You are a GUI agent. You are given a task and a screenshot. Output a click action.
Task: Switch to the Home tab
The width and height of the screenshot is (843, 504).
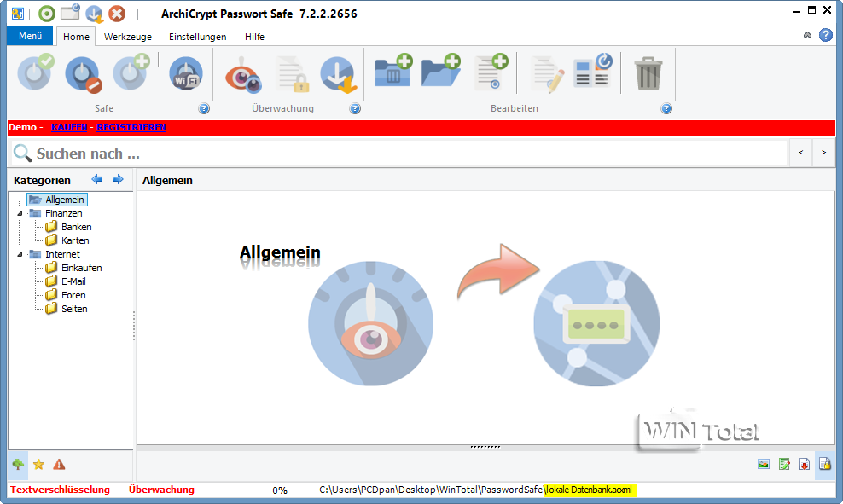[x=76, y=37]
